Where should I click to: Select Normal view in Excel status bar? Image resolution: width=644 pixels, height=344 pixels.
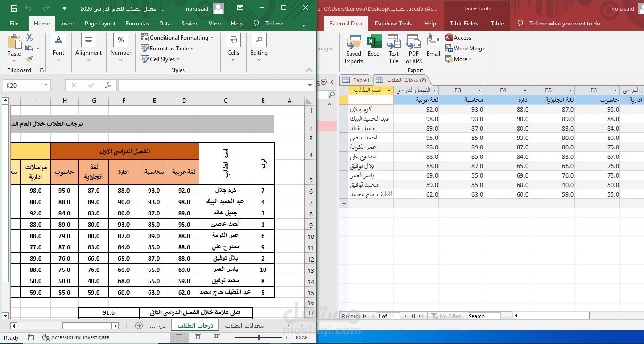179,337
